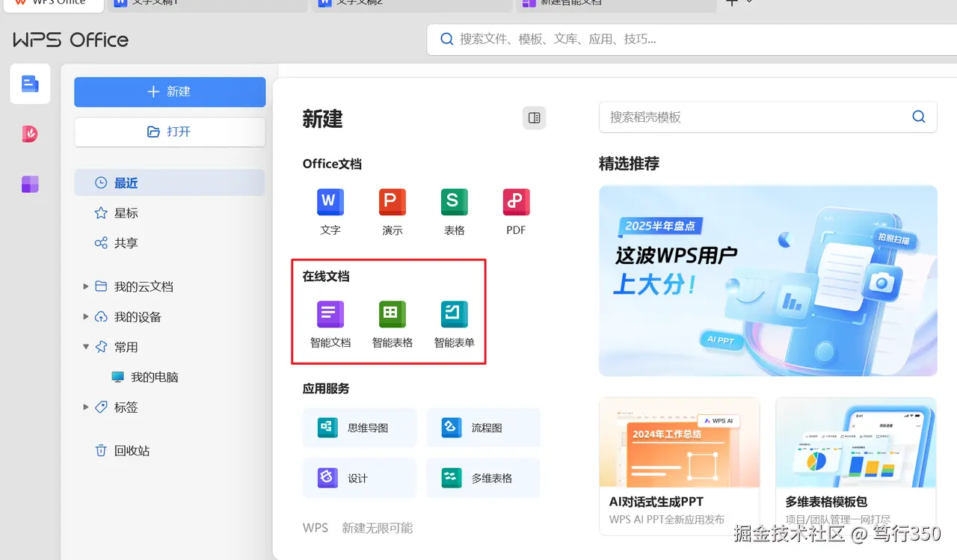Select the 常用 group label
This screenshot has width=957, height=560.
tap(126, 347)
